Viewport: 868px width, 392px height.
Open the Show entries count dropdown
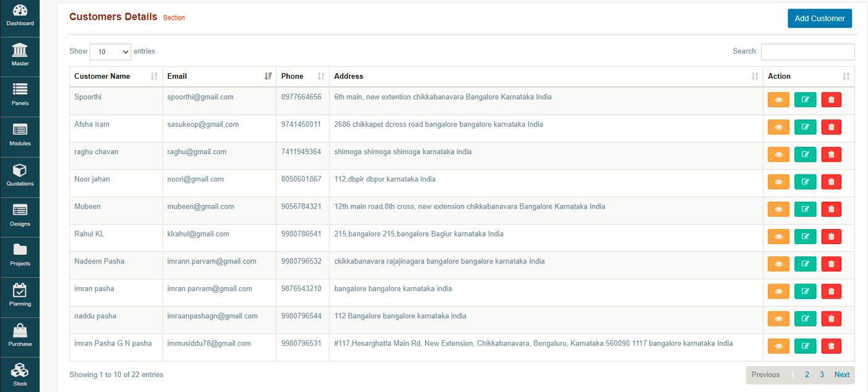110,52
